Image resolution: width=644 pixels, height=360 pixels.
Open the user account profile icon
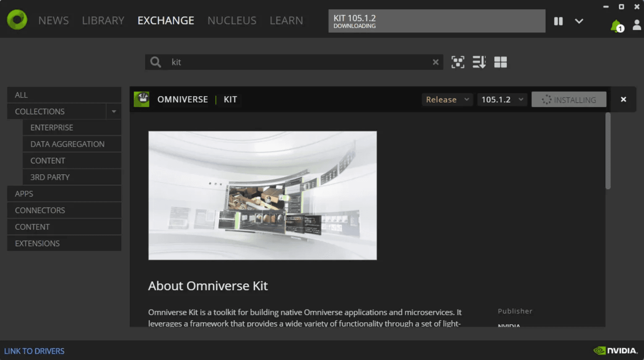(x=636, y=25)
